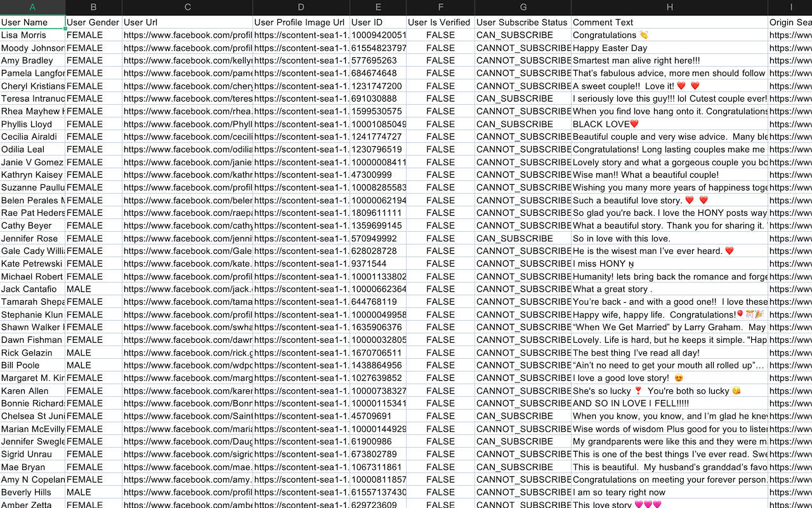This screenshot has height=508, width=812.
Task: Select column C header
Action: (x=187, y=7)
